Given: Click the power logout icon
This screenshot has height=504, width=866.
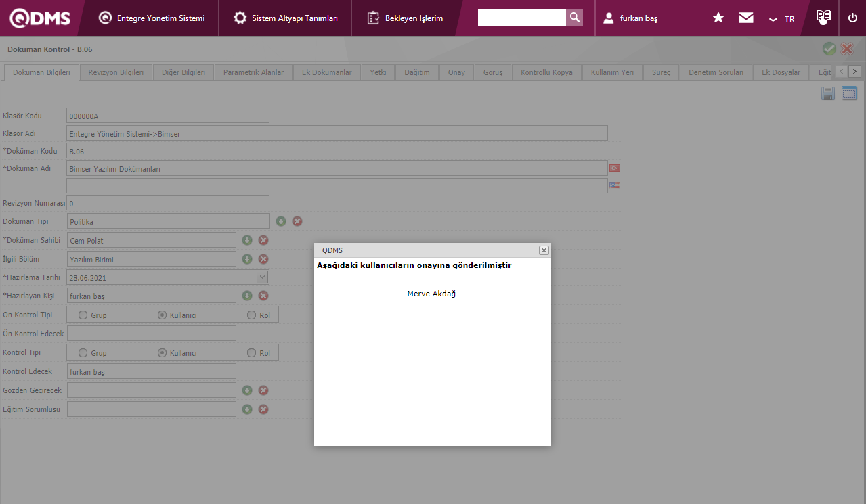Looking at the screenshot, I should click(x=852, y=18).
